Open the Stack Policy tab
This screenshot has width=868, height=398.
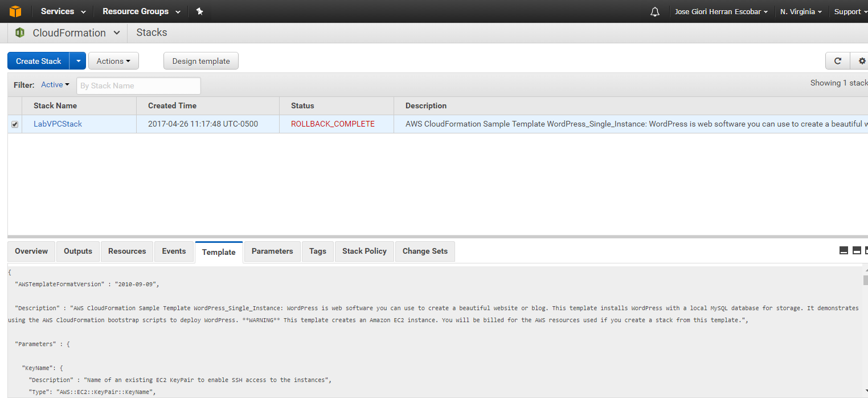click(x=365, y=251)
